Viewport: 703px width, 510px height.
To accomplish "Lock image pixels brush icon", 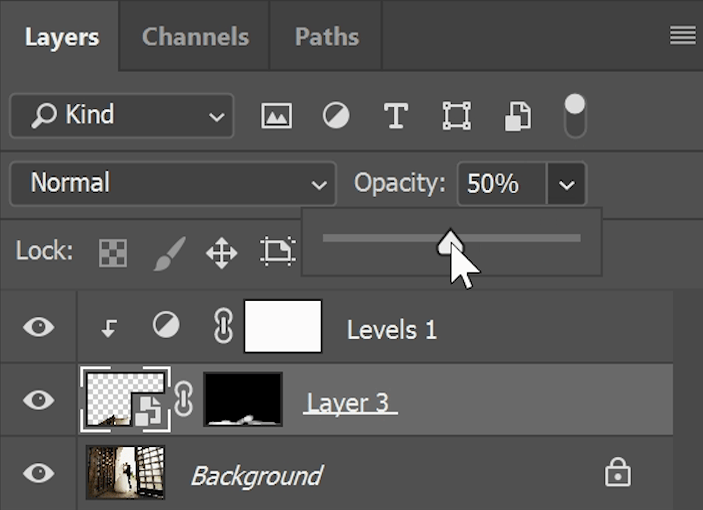I will [168, 252].
